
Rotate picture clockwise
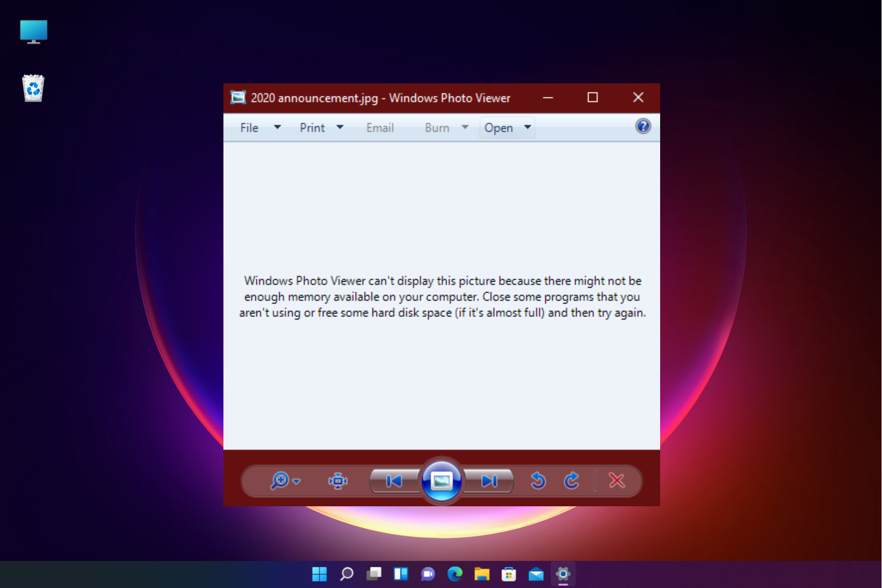[571, 481]
